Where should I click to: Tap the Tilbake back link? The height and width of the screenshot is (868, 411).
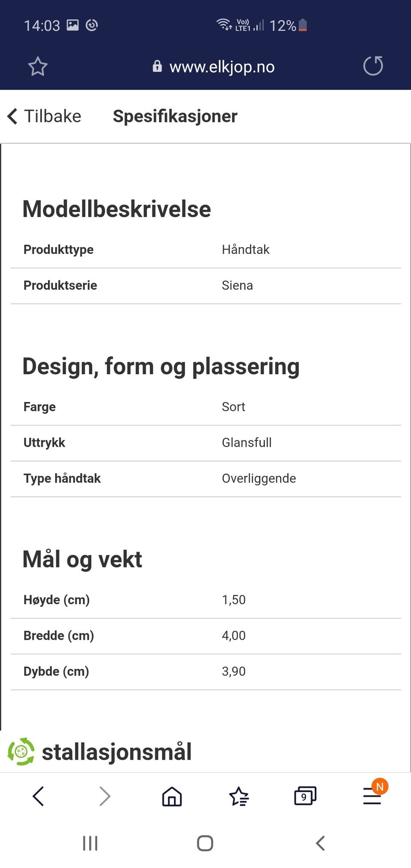(x=44, y=116)
